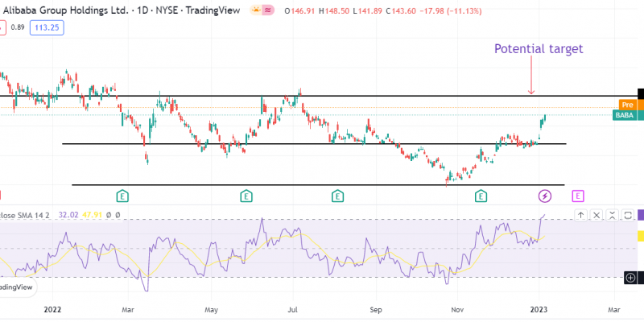This screenshot has width=644, height=322.
Task: Click the blue 113.25 price box
Action: coord(47,27)
